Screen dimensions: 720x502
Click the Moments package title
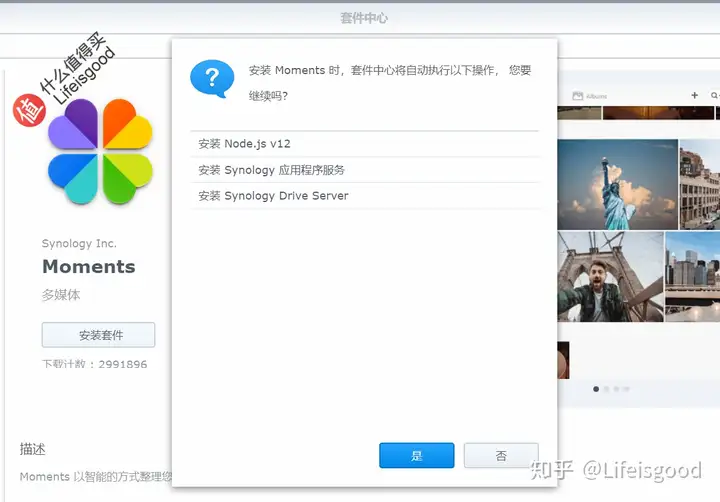pos(89,266)
